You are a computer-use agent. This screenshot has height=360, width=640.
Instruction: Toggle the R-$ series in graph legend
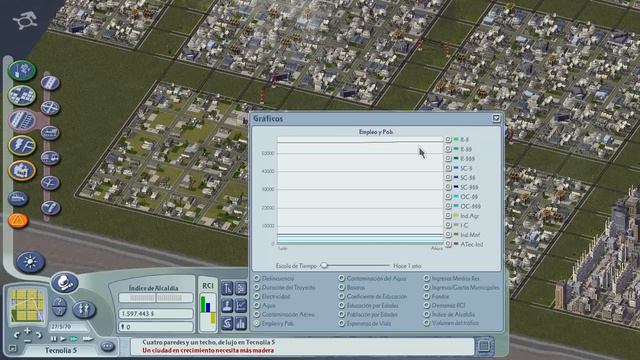click(x=448, y=140)
